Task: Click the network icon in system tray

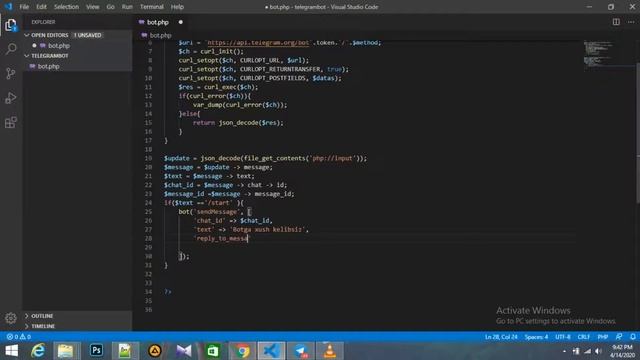Action: click(587, 351)
